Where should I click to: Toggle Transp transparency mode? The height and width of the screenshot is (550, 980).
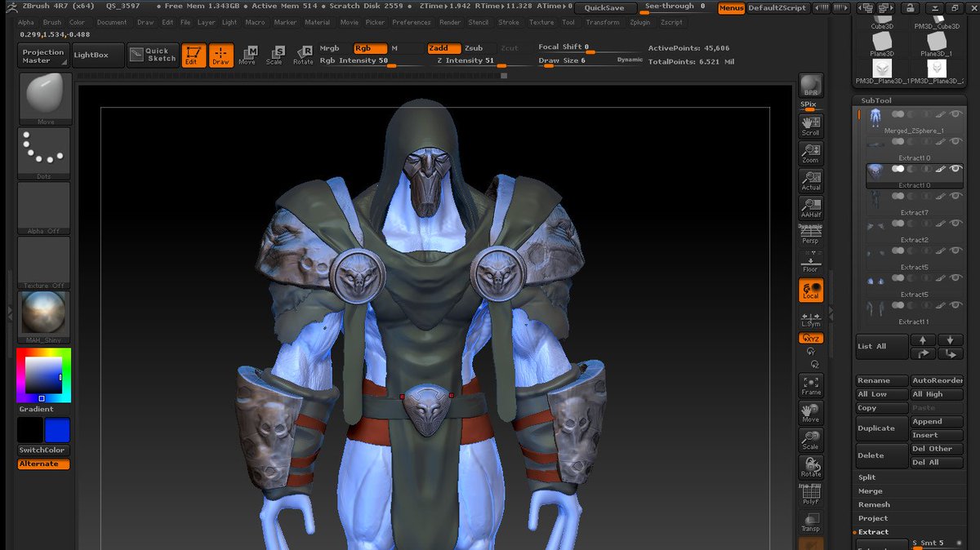811,523
